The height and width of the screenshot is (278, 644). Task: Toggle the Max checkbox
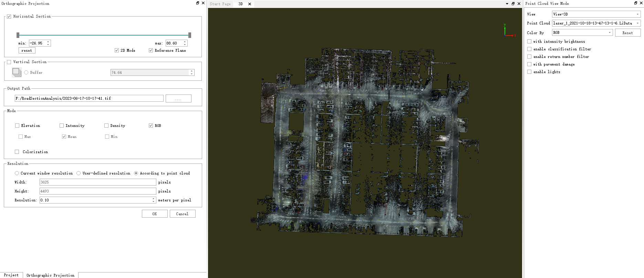(x=21, y=137)
